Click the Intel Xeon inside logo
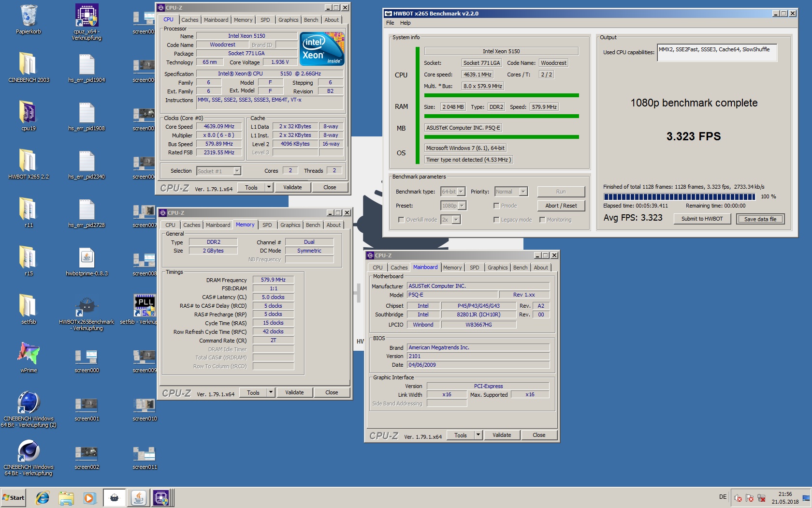 (x=322, y=48)
